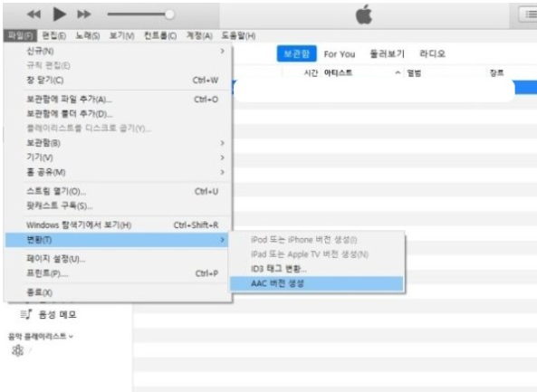
Task: Expand the 홈 공유(M) submenu
Action: pyautogui.click(x=118, y=172)
